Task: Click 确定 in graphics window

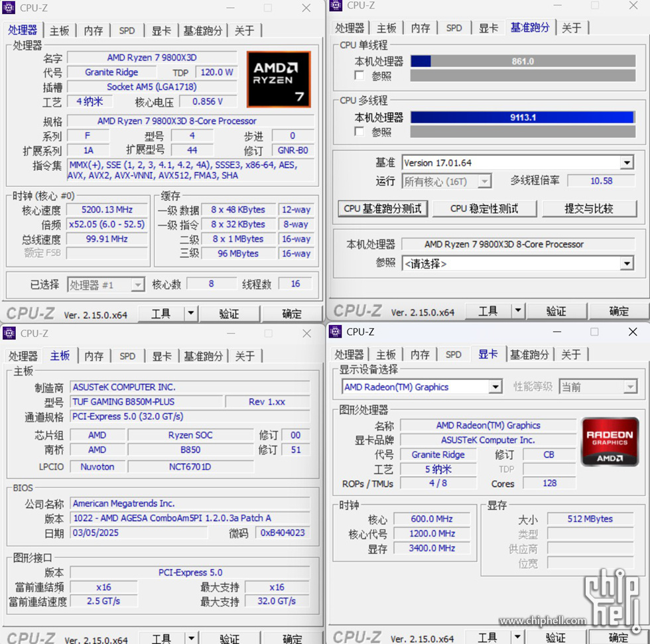Action: pyautogui.click(x=618, y=637)
